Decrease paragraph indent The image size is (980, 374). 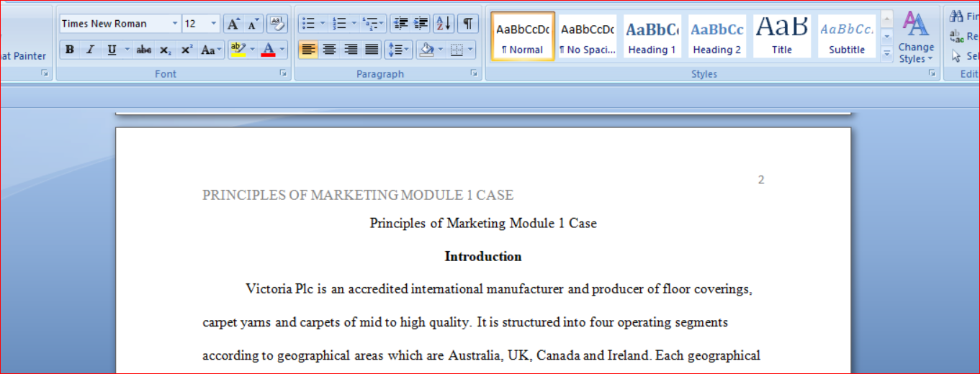pos(400,24)
